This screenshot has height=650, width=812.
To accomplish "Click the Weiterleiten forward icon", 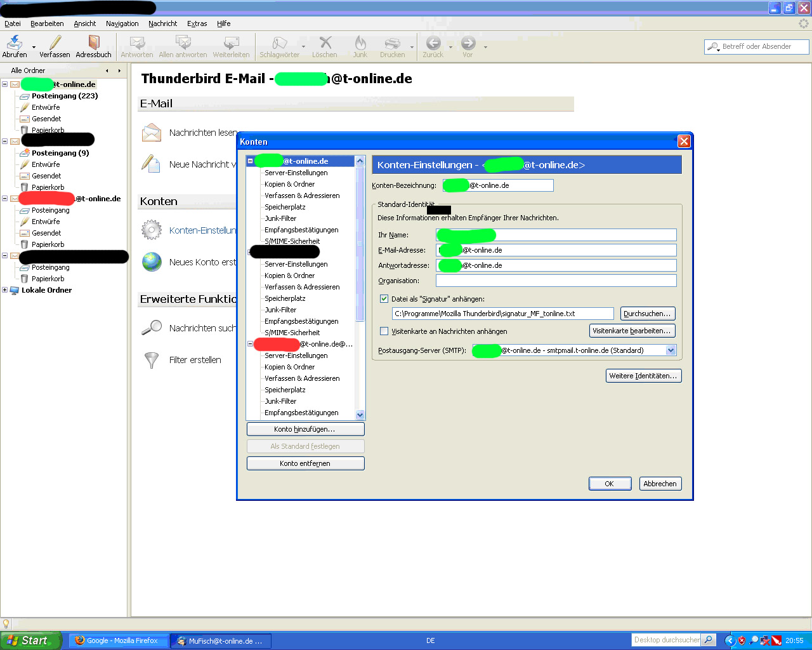I will pyautogui.click(x=231, y=43).
